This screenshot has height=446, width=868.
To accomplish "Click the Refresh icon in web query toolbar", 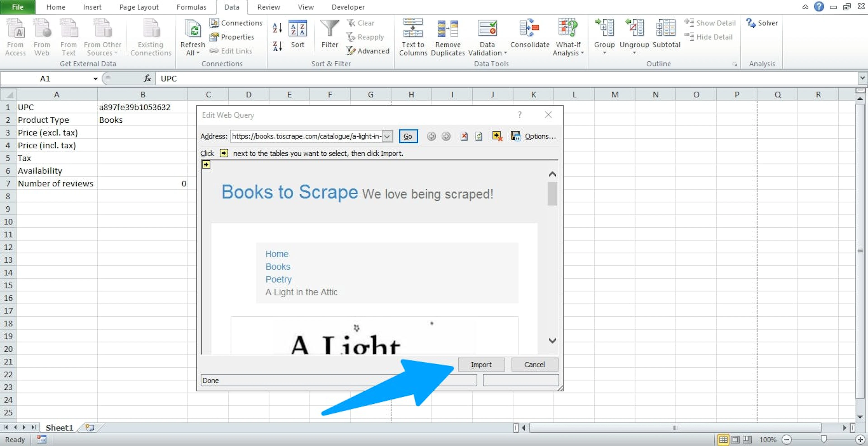I will click(479, 136).
